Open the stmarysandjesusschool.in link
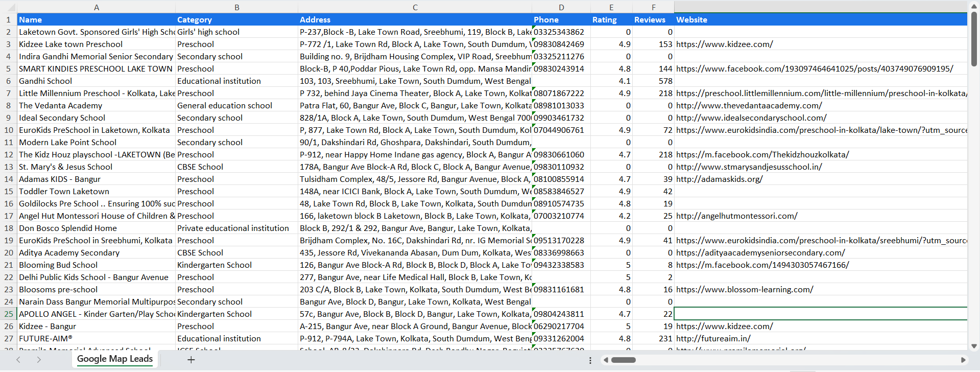This screenshot has height=372, width=980. point(749,167)
